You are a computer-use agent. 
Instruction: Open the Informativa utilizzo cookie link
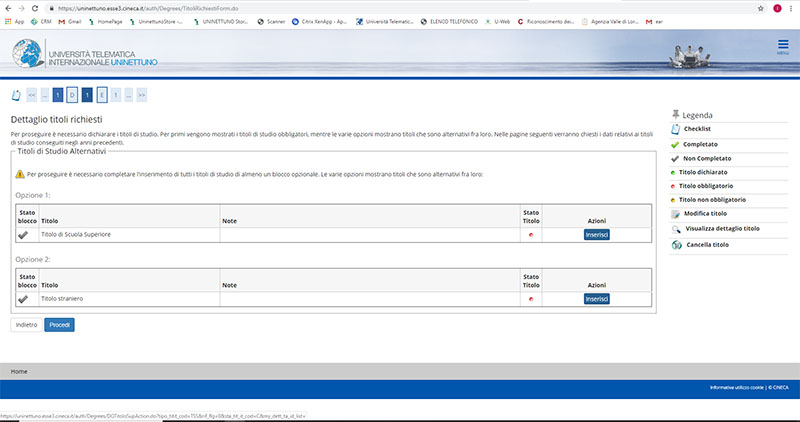coord(738,387)
